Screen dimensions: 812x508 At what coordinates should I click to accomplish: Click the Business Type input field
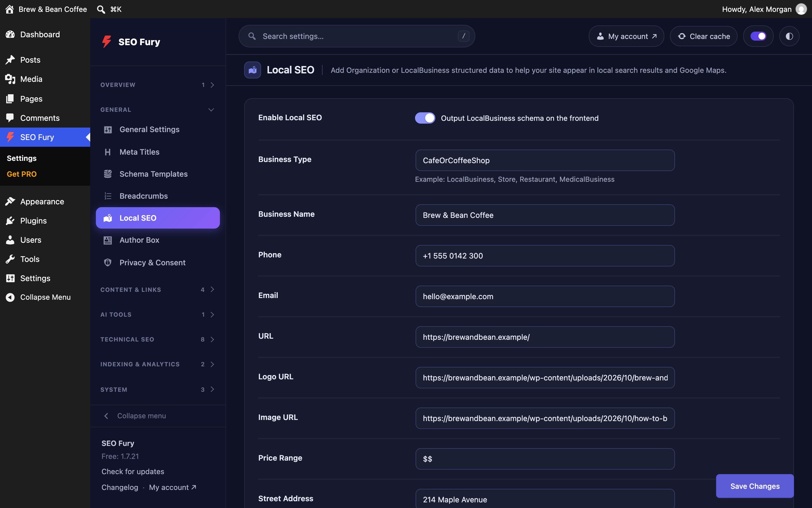click(x=545, y=160)
